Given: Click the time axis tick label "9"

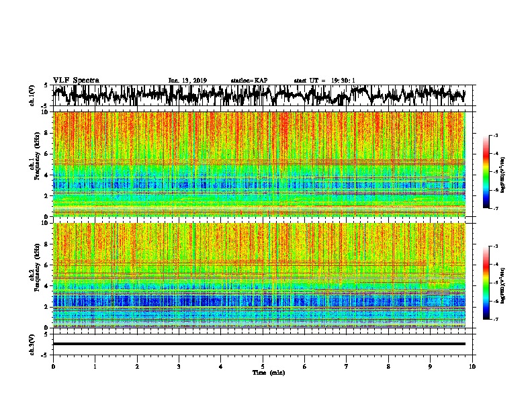Looking at the screenshot, I should 430,367.
